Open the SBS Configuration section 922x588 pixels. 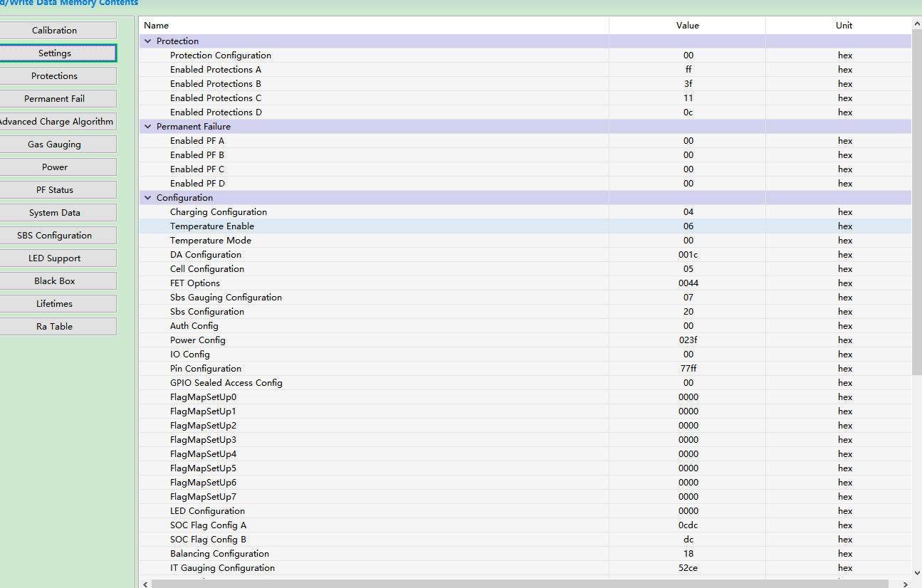click(x=55, y=235)
